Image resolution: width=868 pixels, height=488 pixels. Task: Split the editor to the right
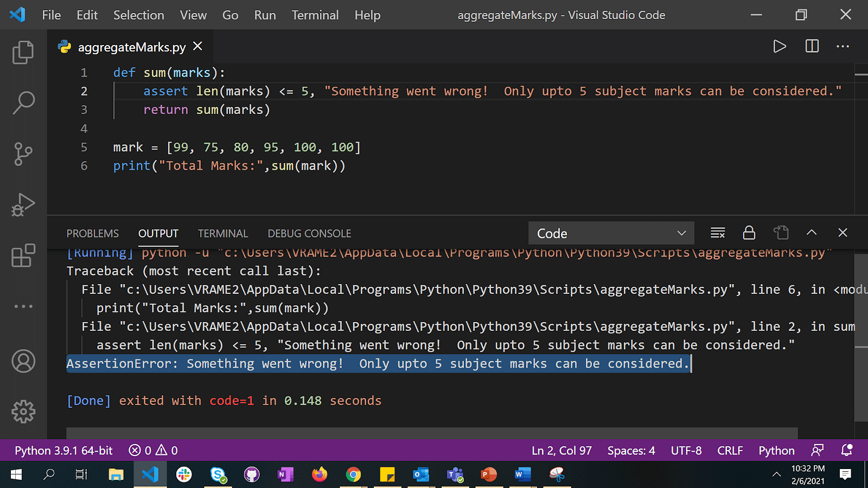tap(812, 47)
